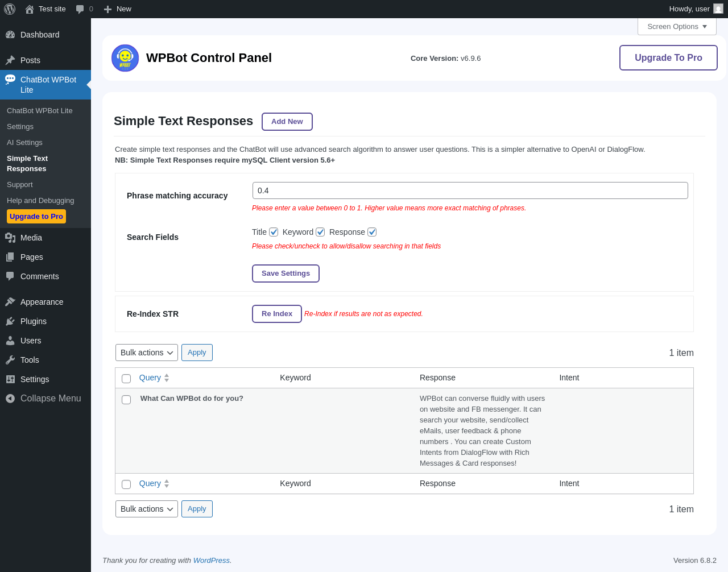
Task: Check the 'What Can WPBot do for you?' row
Action: point(126,400)
